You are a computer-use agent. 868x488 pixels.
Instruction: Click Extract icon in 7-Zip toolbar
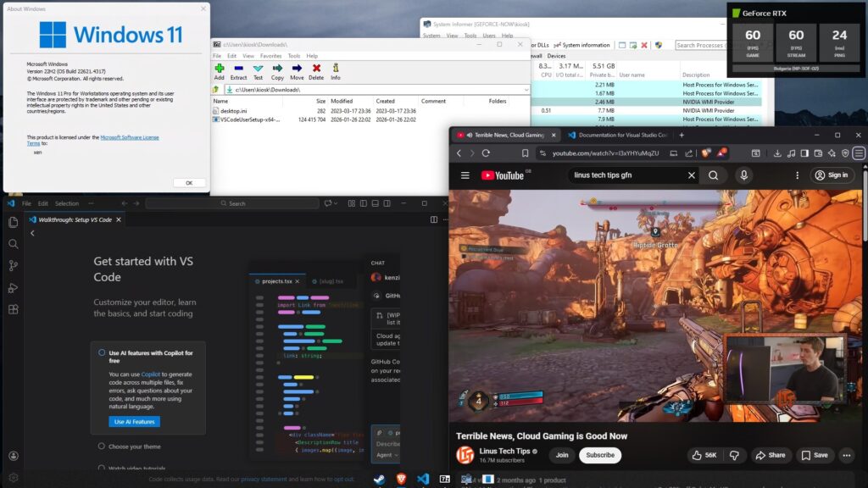[x=238, y=68]
